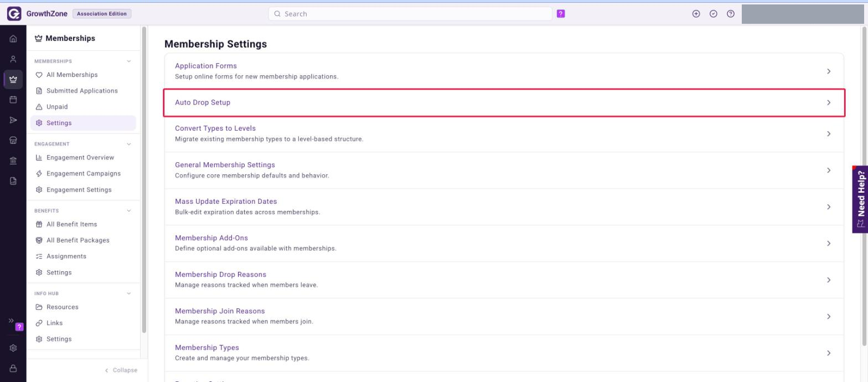Screen dimensions: 868x382
Task: Collapse the BENEFITS section chevron
Action: [129, 211]
